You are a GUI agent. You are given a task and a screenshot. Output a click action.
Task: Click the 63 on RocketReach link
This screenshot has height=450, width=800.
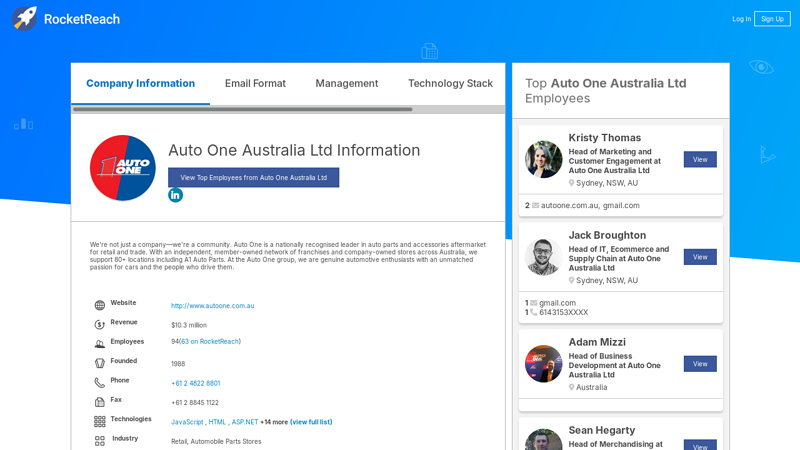[210, 341]
